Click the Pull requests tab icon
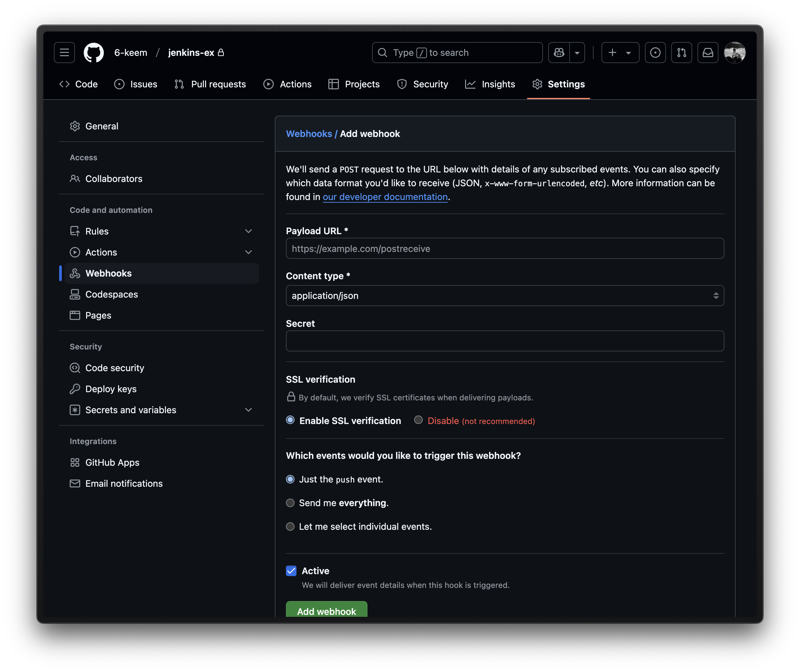 179,84
